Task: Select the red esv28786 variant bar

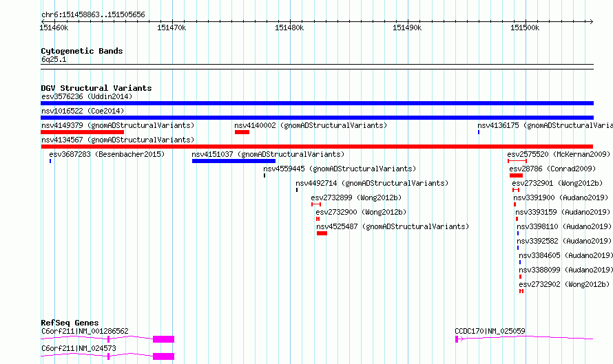Action: [x=516, y=175]
